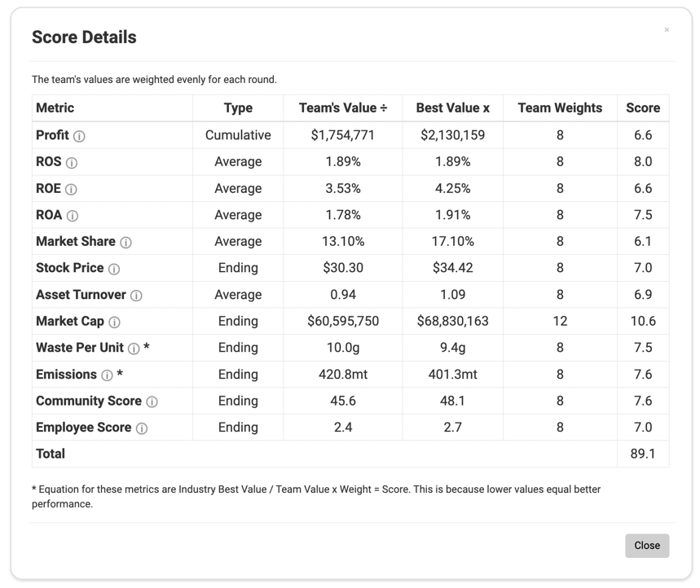
Task: Click the Community Score info icon
Action: (x=152, y=402)
